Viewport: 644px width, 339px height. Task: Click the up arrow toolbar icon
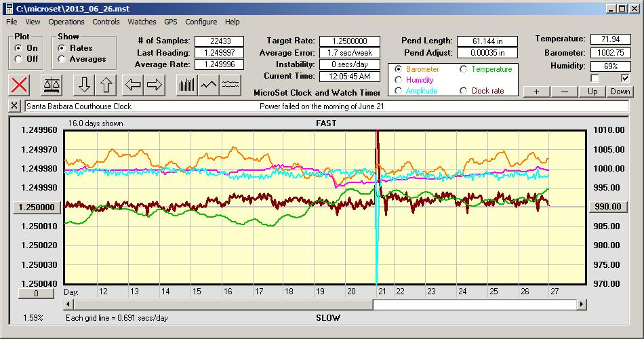click(107, 85)
